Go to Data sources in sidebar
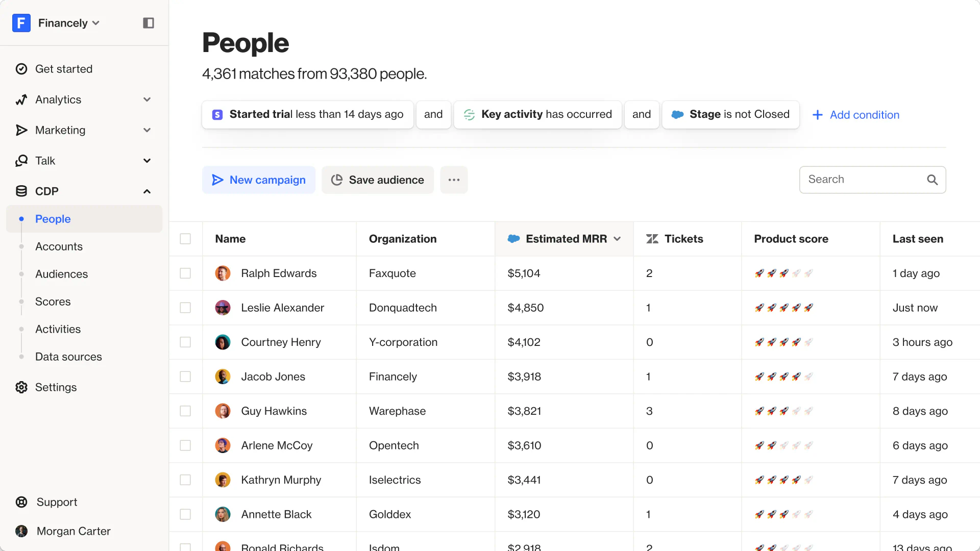 point(68,357)
